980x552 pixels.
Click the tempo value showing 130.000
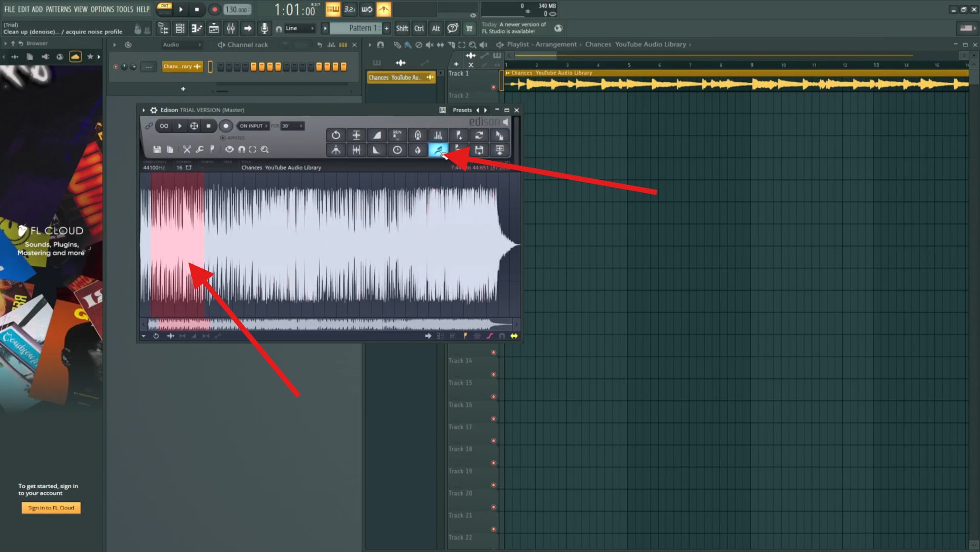(236, 9)
